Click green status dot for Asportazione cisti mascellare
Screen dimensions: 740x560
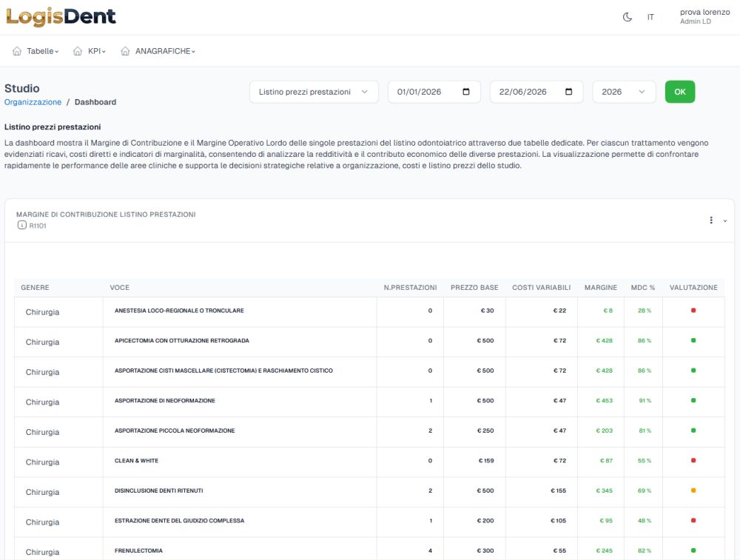693,371
